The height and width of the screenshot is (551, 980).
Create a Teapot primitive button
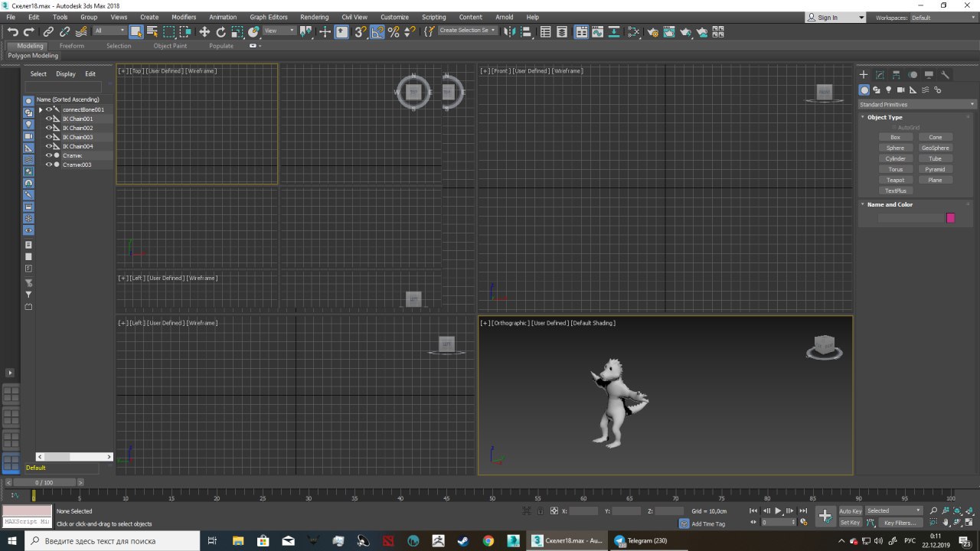coord(895,180)
